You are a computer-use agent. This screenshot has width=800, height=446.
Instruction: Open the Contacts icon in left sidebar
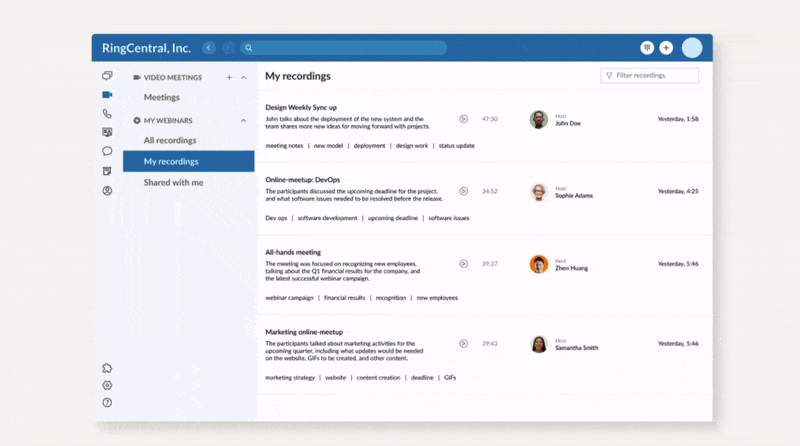107,190
